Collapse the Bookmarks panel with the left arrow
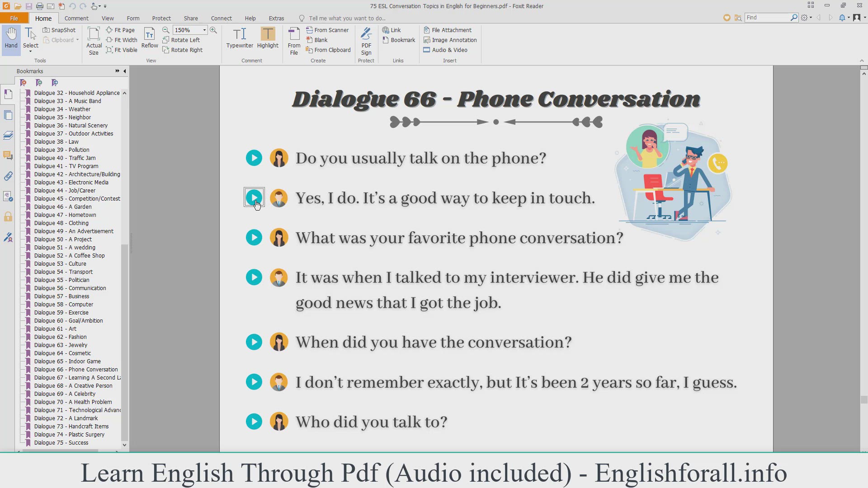868x488 pixels. click(125, 71)
